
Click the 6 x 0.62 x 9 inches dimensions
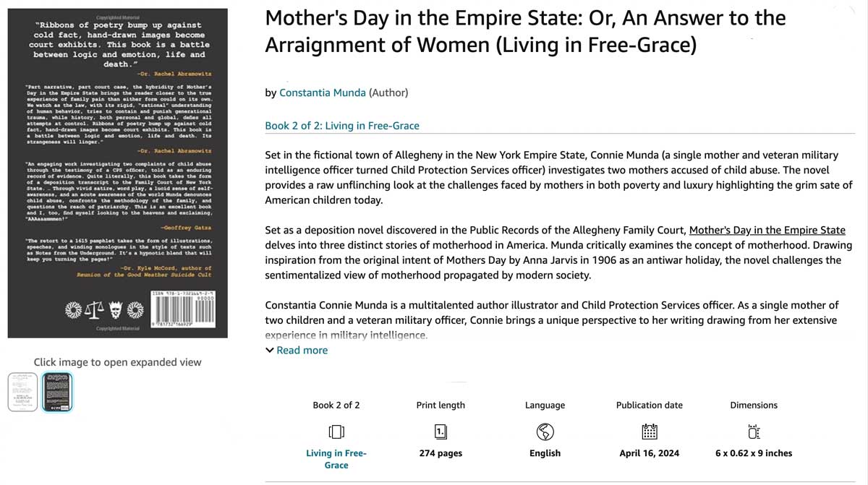click(x=754, y=453)
